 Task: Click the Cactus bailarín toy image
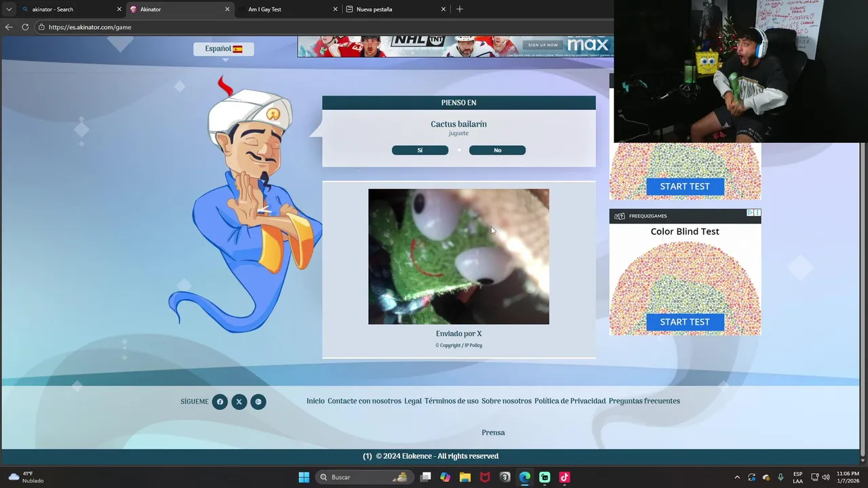click(458, 256)
